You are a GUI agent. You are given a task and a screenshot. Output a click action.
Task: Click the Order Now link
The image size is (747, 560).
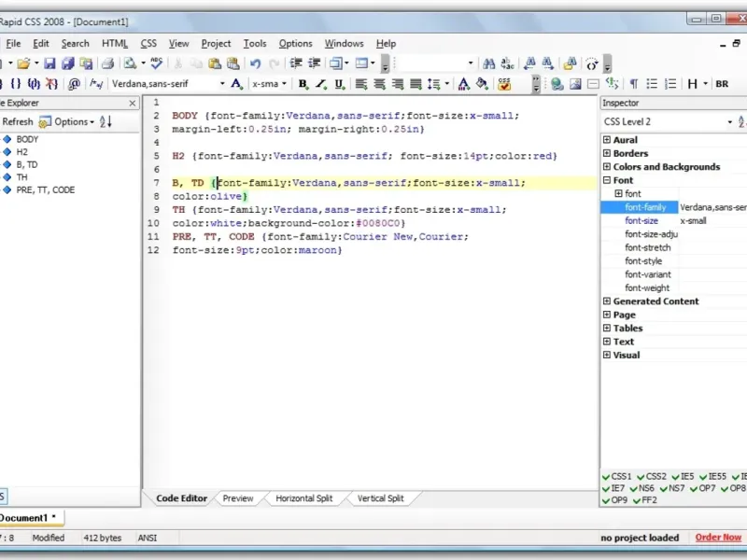coord(718,538)
